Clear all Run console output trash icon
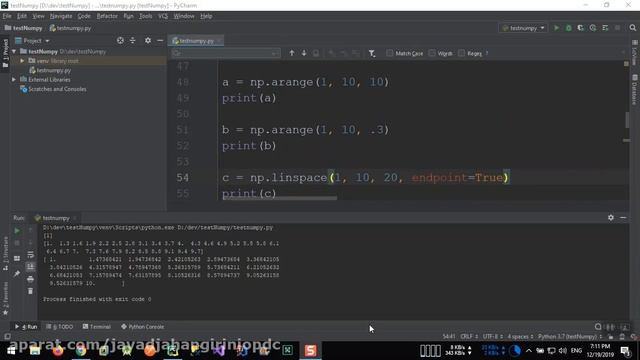The width and height of the screenshot is (640, 360). click(31, 291)
